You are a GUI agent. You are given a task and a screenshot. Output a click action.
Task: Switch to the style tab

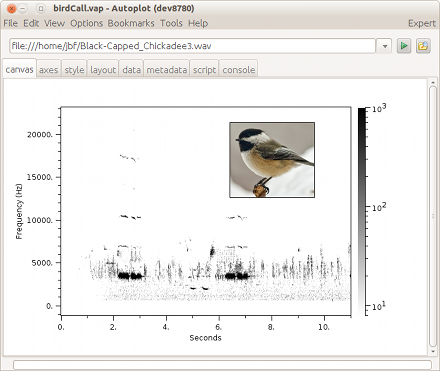tap(74, 69)
